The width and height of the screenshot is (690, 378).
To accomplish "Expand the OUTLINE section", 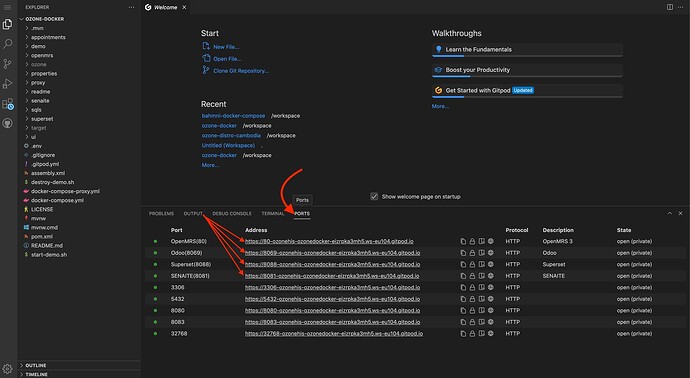I will (x=36, y=365).
